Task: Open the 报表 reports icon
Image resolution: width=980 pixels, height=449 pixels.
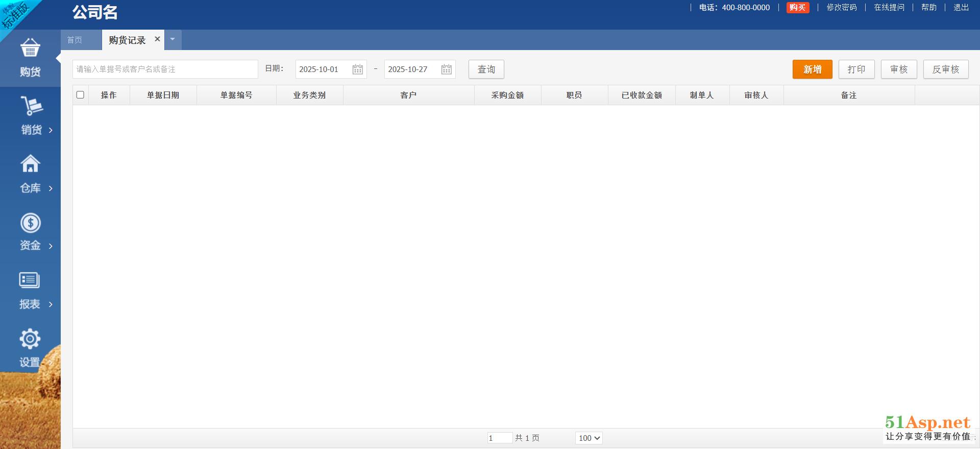Action: (x=30, y=280)
